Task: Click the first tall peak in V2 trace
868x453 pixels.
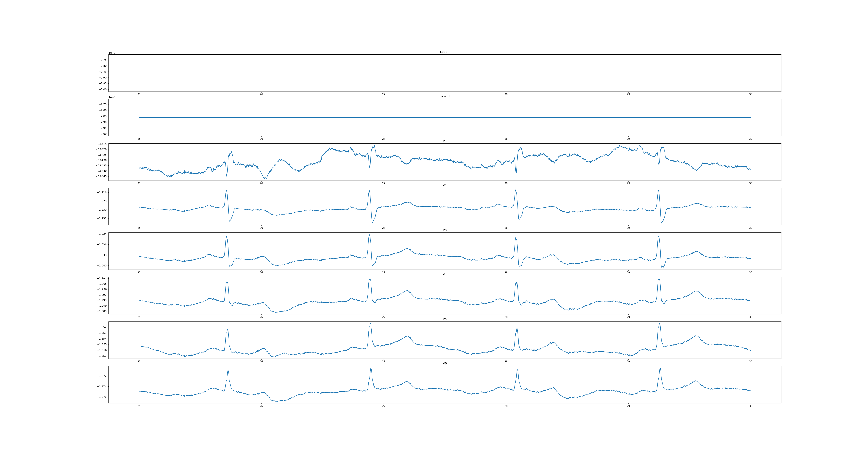Action: (226, 191)
